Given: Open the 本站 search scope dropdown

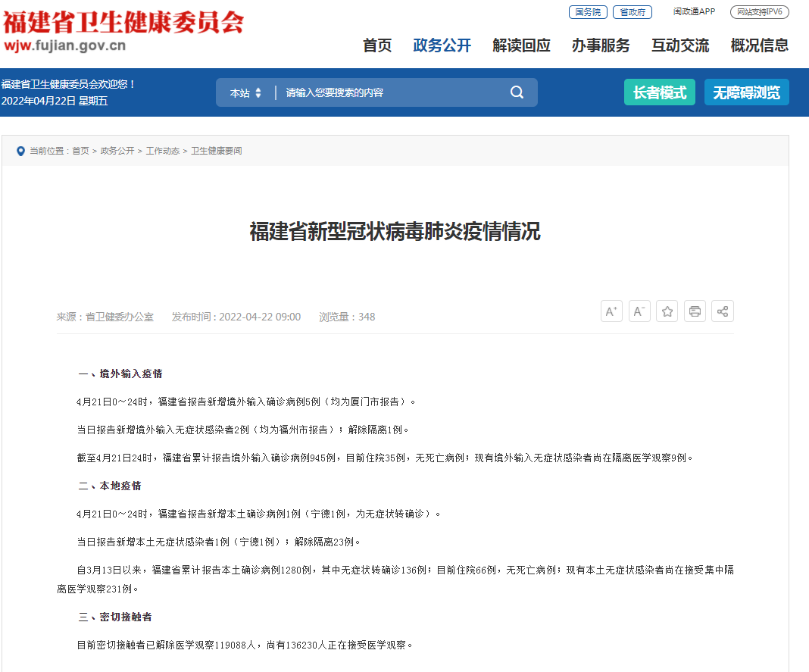Looking at the screenshot, I should [x=242, y=92].
